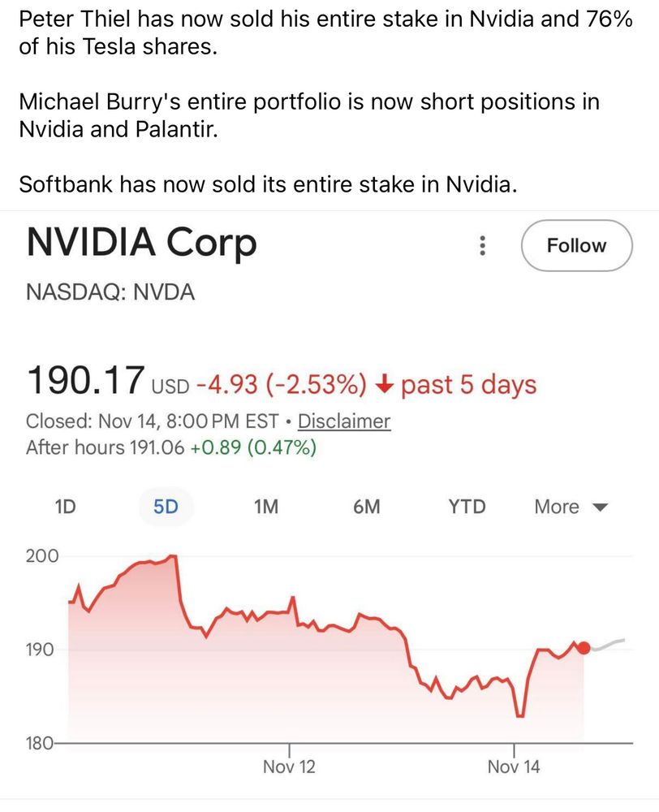Click the dropdown arrow beside More
This screenshot has height=812, width=659.
(x=601, y=508)
